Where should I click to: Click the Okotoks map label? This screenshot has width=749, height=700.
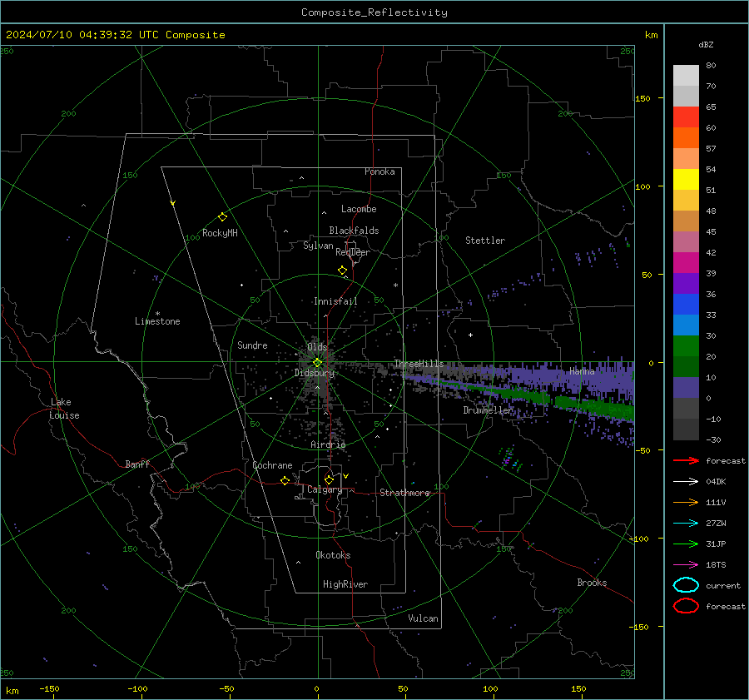point(333,555)
